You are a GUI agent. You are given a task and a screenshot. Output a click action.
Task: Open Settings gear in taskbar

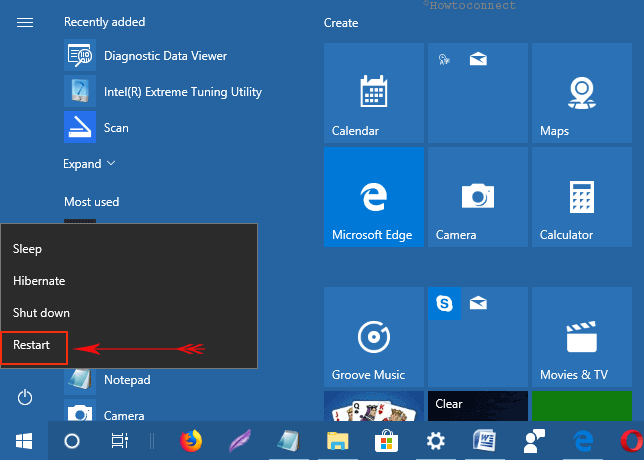[x=435, y=440]
